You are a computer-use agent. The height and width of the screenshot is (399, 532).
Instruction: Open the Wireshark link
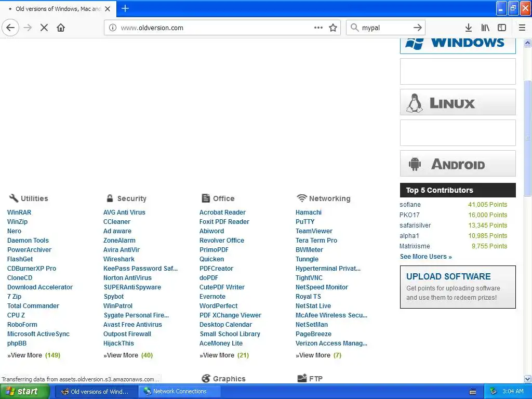tap(119, 259)
